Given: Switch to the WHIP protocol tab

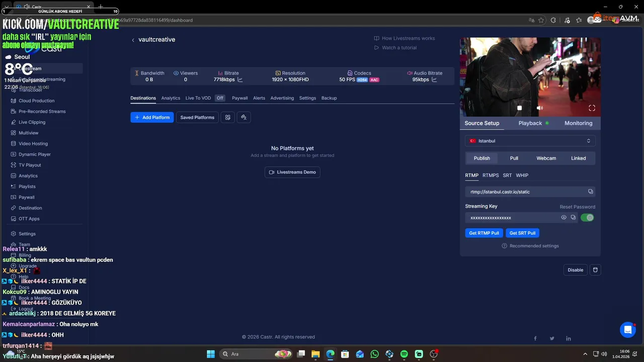Looking at the screenshot, I should (522, 175).
